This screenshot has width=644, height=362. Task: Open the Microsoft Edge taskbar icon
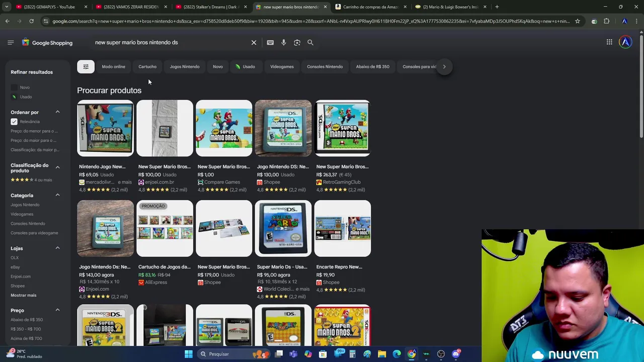396,354
